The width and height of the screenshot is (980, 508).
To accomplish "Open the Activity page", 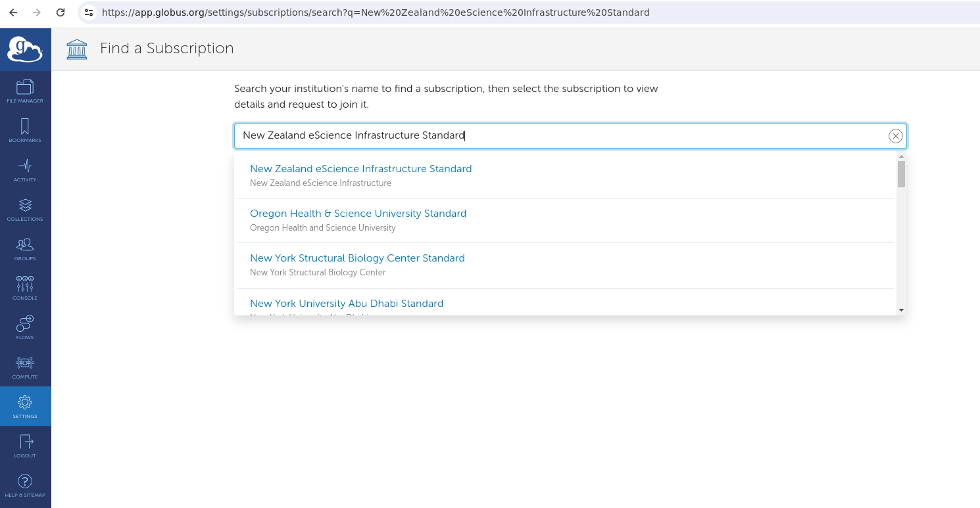I will pyautogui.click(x=25, y=170).
